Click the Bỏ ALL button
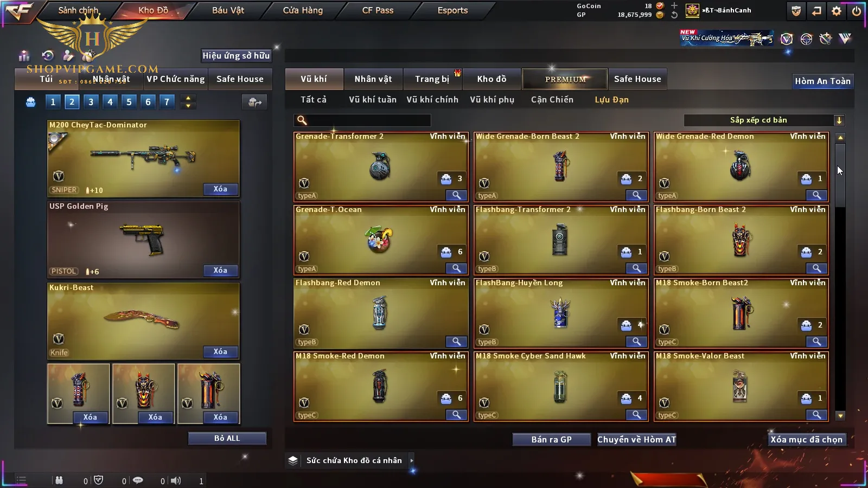The height and width of the screenshot is (488, 868). tap(227, 438)
